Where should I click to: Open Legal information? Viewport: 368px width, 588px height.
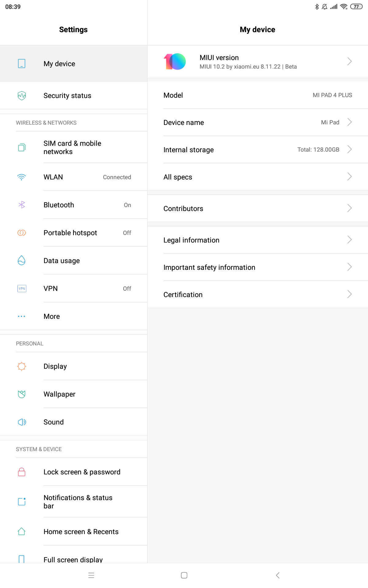coord(258,240)
